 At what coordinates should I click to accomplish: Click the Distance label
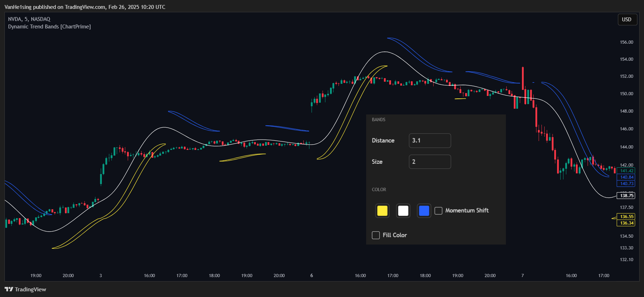pyautogui.click(x=383, y=140)
